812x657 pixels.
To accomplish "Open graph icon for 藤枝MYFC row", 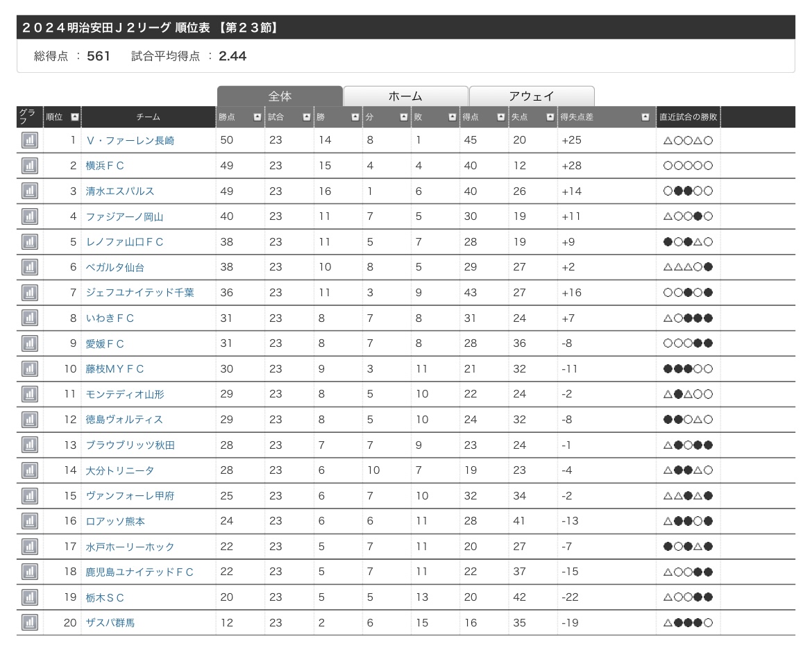I will pyautogui.click(x=30, y=368).
